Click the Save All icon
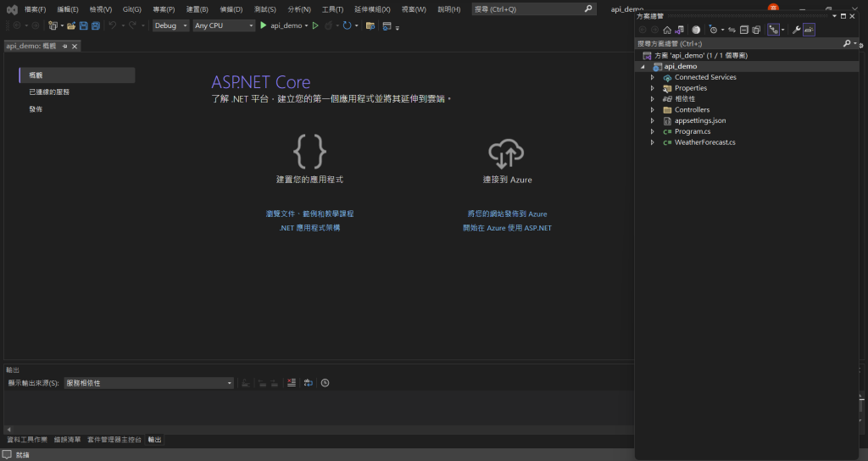This screenshot has height=461, width=868. click(x=95, y=25)
